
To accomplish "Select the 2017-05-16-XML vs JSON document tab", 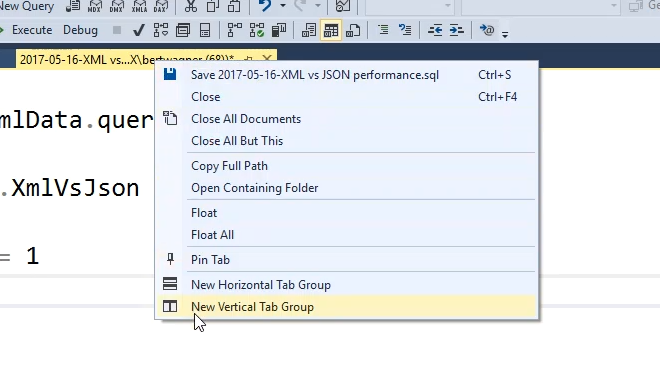I will pyautogui.click(x=126, y=59).
